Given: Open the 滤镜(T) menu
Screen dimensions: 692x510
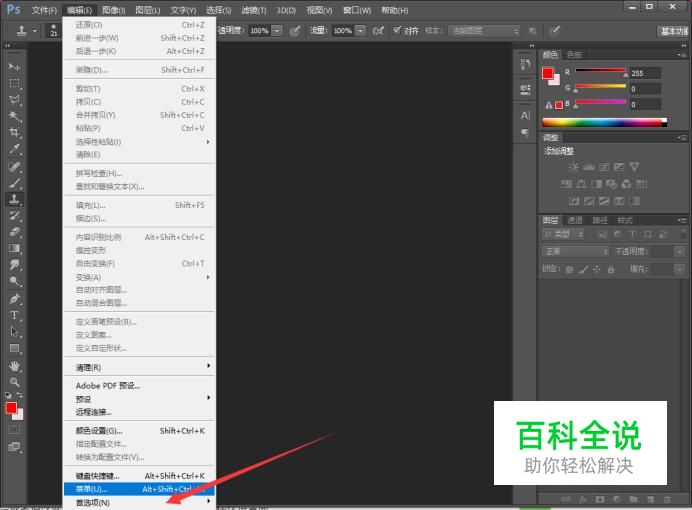Looking at the screenshot, I should (254, 10).
